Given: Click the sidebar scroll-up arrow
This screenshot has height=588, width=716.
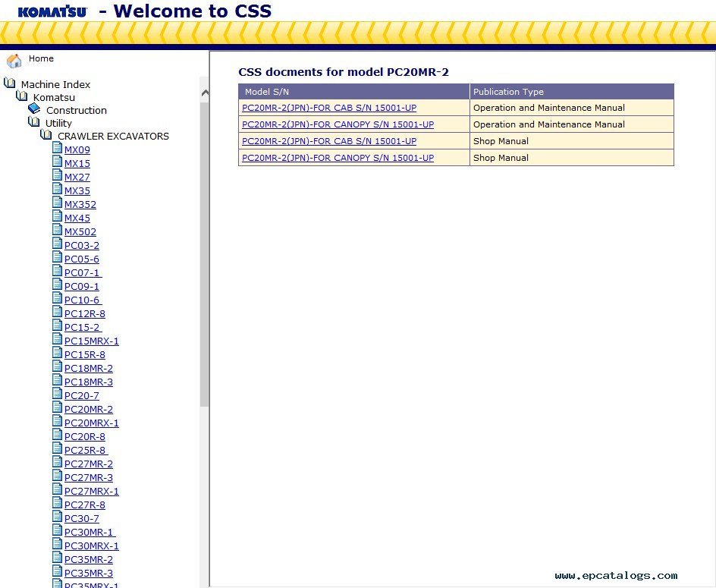Looking at the screenshot, I should coord(205,93).
